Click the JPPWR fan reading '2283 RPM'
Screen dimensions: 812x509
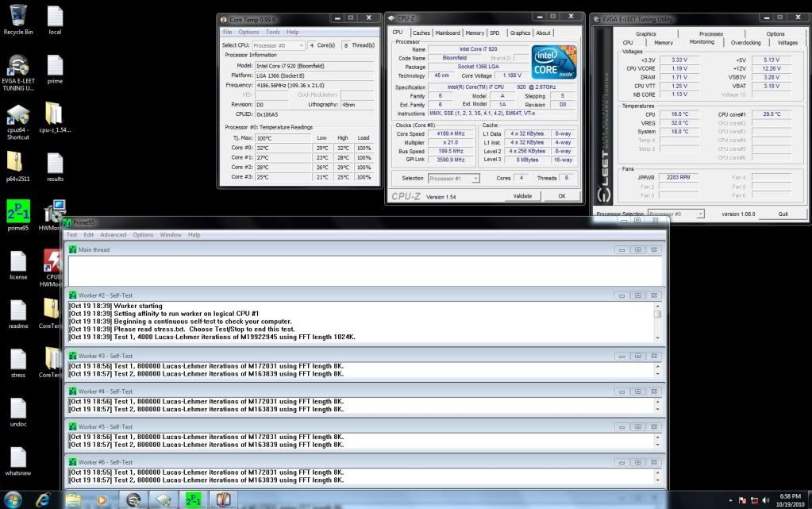[679, 177]
